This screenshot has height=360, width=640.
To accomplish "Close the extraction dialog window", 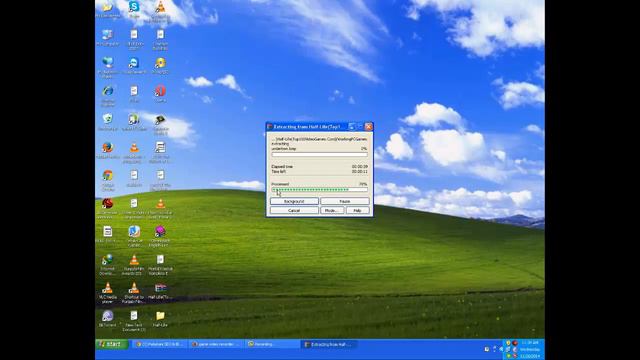I will 369,127.
